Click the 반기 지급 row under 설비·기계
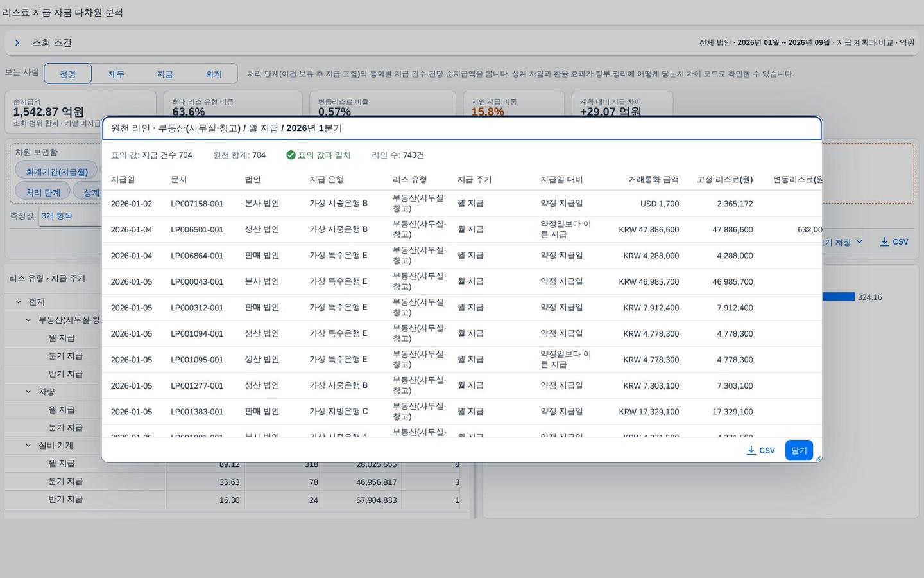The image size is (924, 578). coord(65,500)
